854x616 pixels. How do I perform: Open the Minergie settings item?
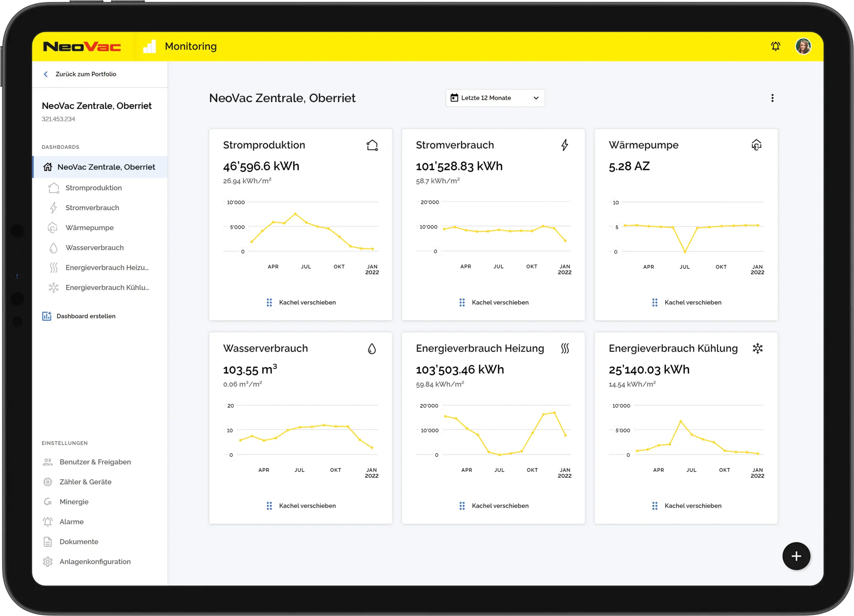[74, 502]
